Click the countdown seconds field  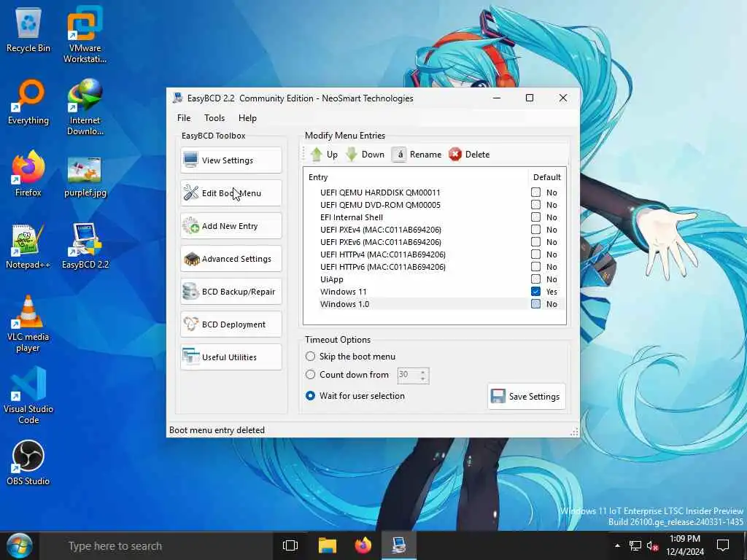[409, 375]
